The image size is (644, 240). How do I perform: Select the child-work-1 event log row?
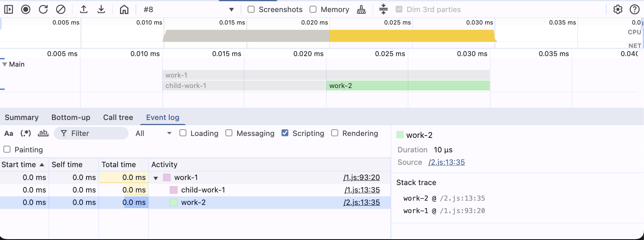(x=195, y=190)
